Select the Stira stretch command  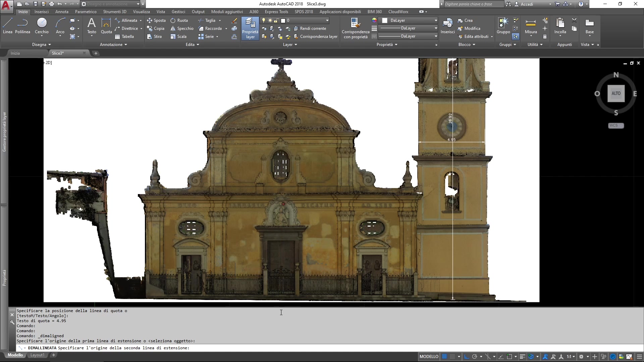154,37
